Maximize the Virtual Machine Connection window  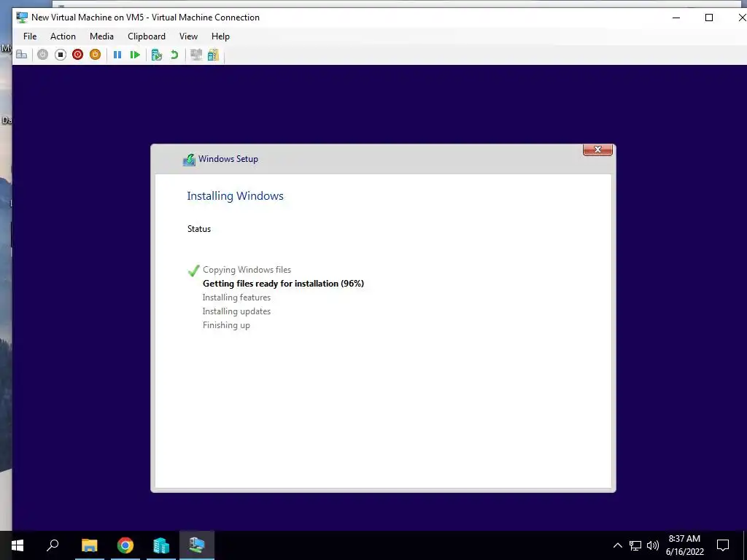pos(709,17)
